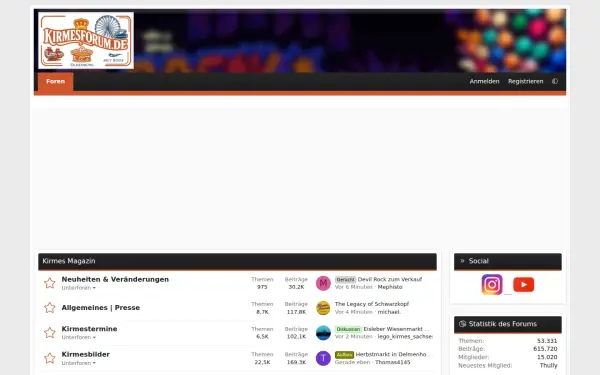Click Beiträge value 117,8K
Viewport: 600px width, 375px height.
point(297,312)
